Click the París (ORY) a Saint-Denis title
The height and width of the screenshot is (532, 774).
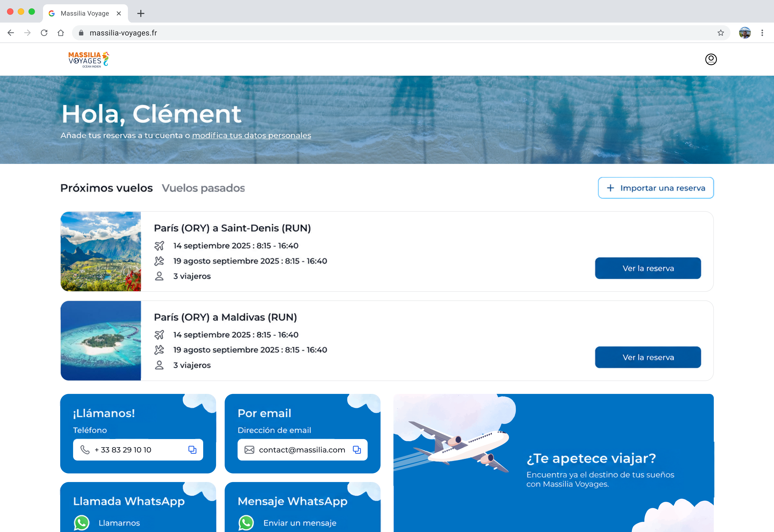[232, 228]
